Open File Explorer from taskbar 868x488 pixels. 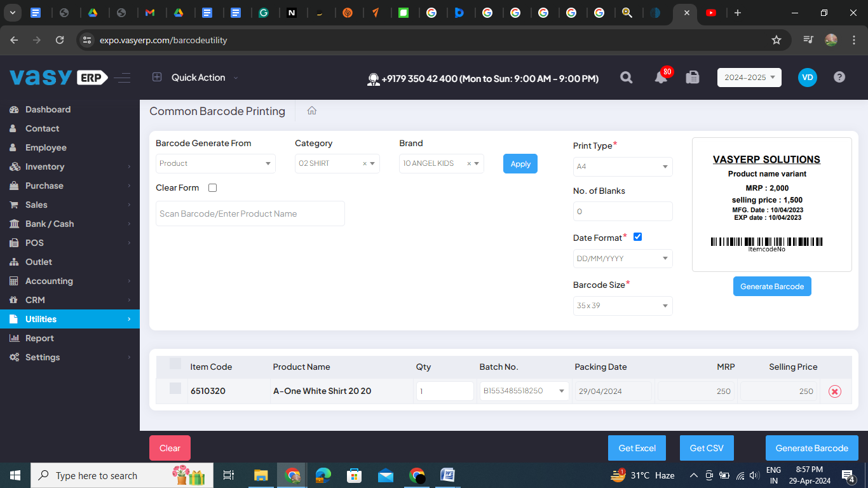[x=261, y=475]
